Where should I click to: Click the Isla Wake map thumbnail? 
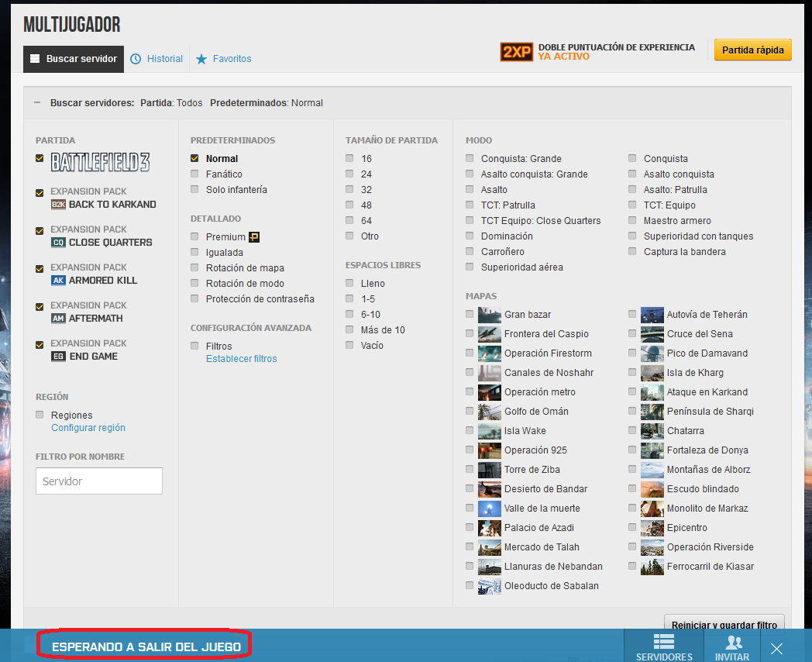tap(490, 431)
